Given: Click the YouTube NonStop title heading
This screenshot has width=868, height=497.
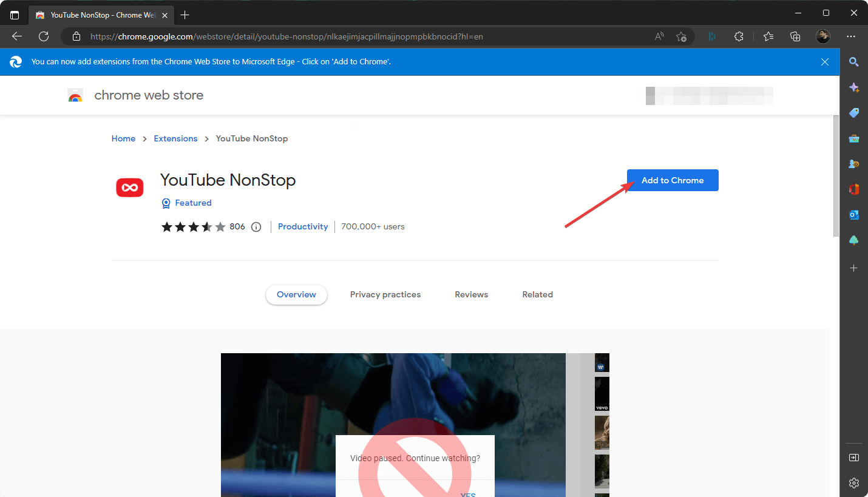Looking at the screenshot, I should 228,180.
